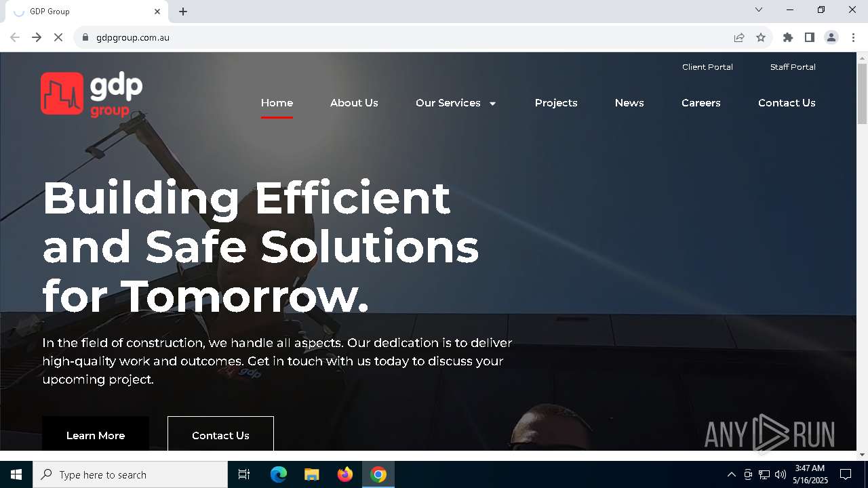This screenshot has height=488, width=868.
Task: Switch to Chrome in the taskbar
Action: click(378, 474)
